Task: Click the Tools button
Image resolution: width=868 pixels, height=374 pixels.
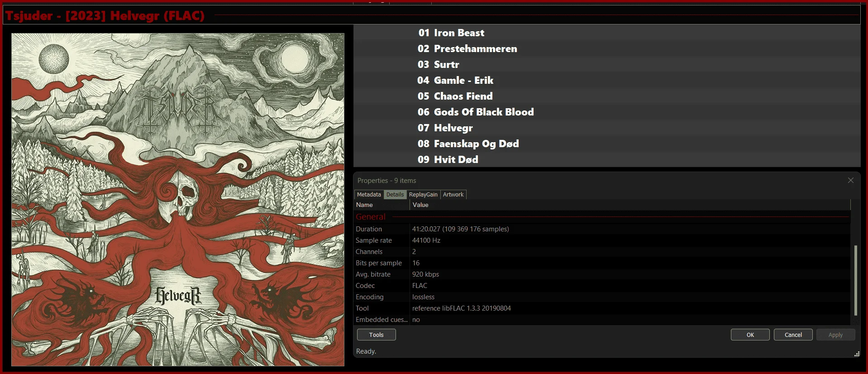Action: coord(377,335)
